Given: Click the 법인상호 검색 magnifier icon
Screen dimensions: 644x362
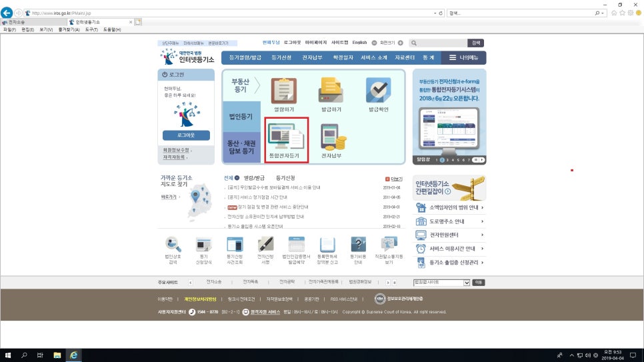Looking at the screenshot, I should pos(173,244).
